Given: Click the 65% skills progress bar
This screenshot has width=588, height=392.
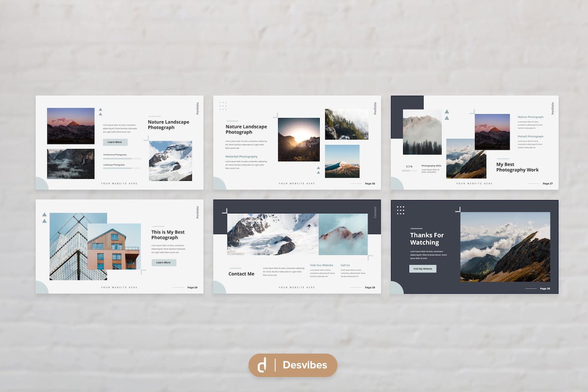Looking at the screenshot, I should pyautogui.click(x=409, y=170).
